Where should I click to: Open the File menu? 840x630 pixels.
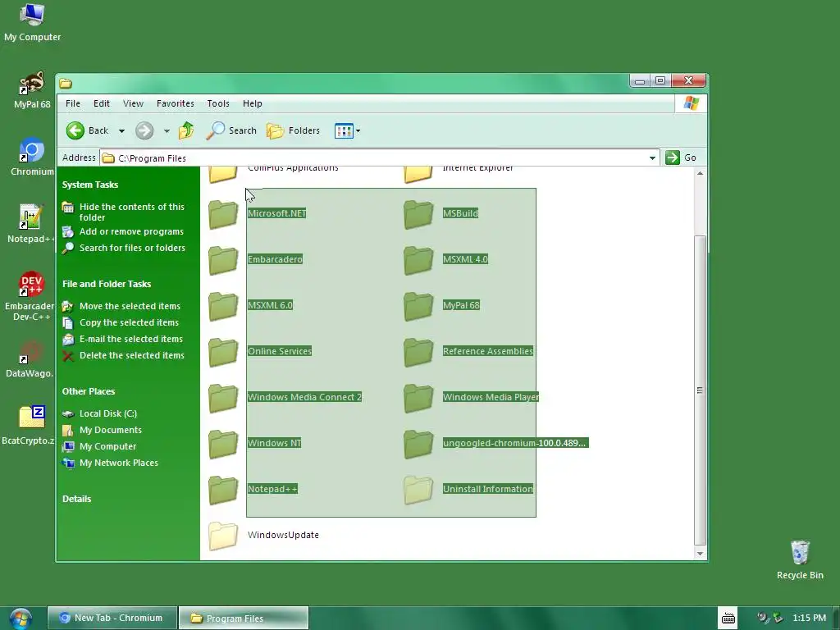point(73,103)
